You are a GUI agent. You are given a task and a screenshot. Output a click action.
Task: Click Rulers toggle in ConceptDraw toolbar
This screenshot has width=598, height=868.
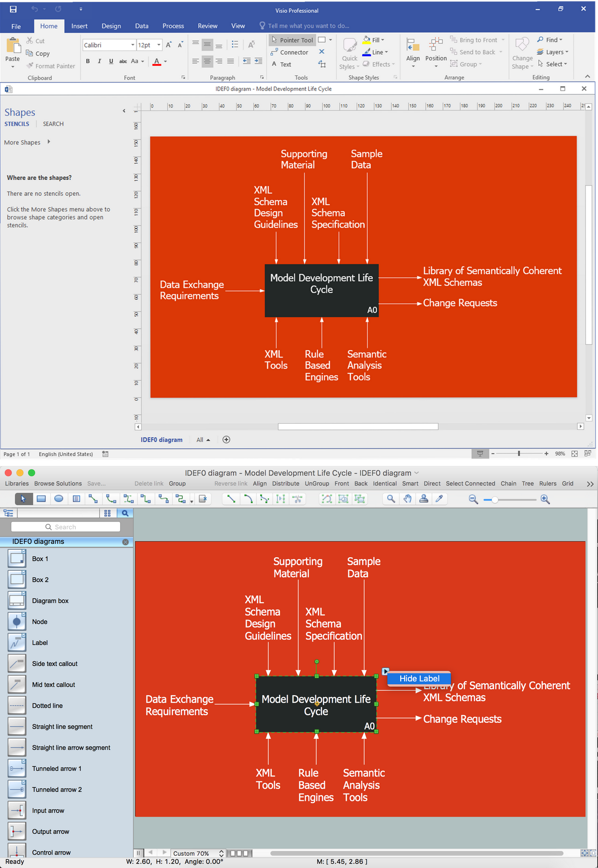click(548, 484)
